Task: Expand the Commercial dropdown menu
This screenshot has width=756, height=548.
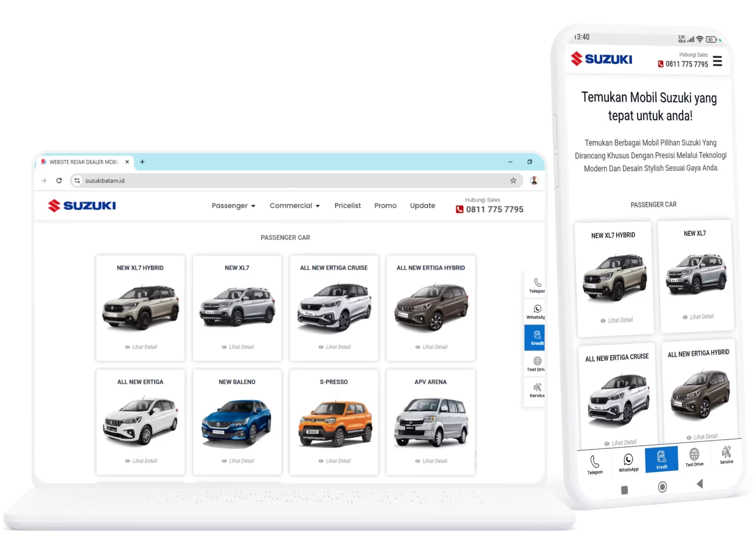Action: coord(295,206)
